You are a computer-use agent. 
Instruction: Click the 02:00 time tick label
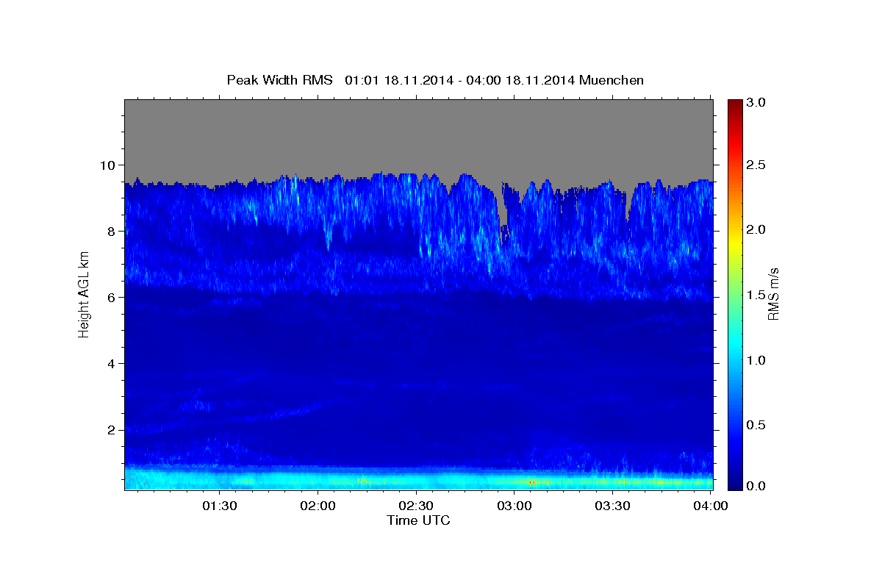[x=318, y=506]
